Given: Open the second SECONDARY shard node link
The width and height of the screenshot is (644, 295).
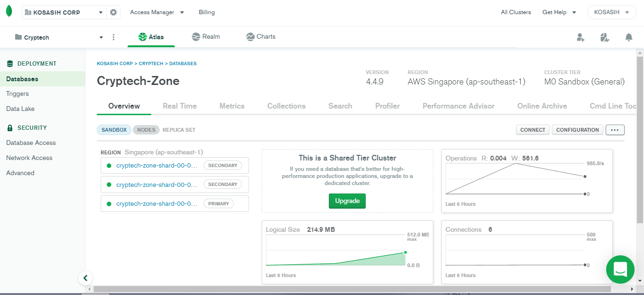Looking at the screenshot, I should 156,185.
